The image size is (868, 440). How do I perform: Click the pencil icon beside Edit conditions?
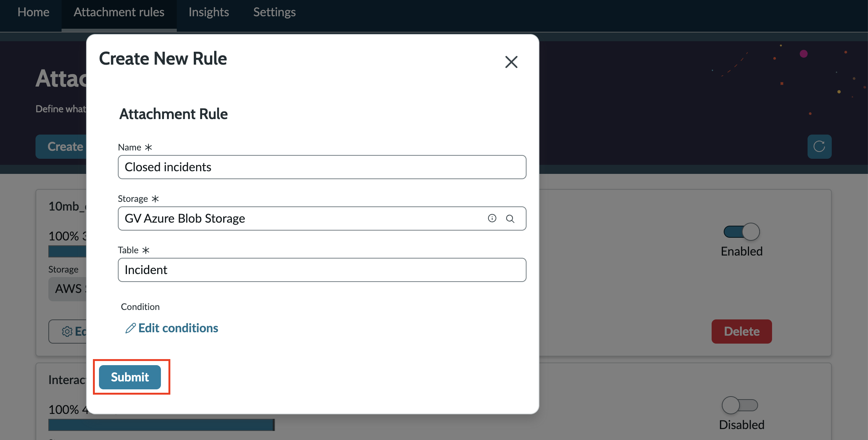point(130,328)
